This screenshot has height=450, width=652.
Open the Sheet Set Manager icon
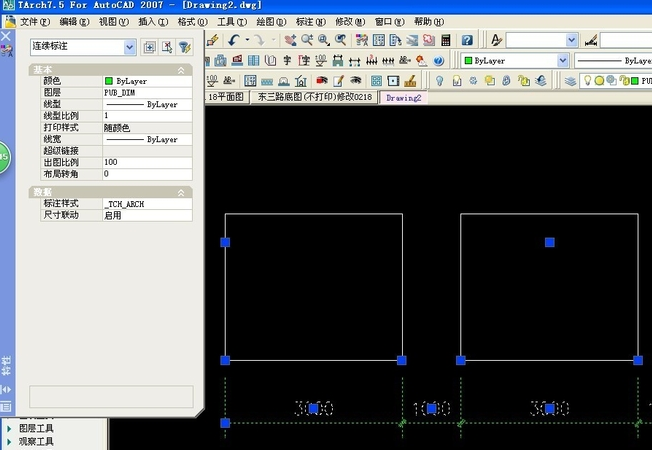412,40
